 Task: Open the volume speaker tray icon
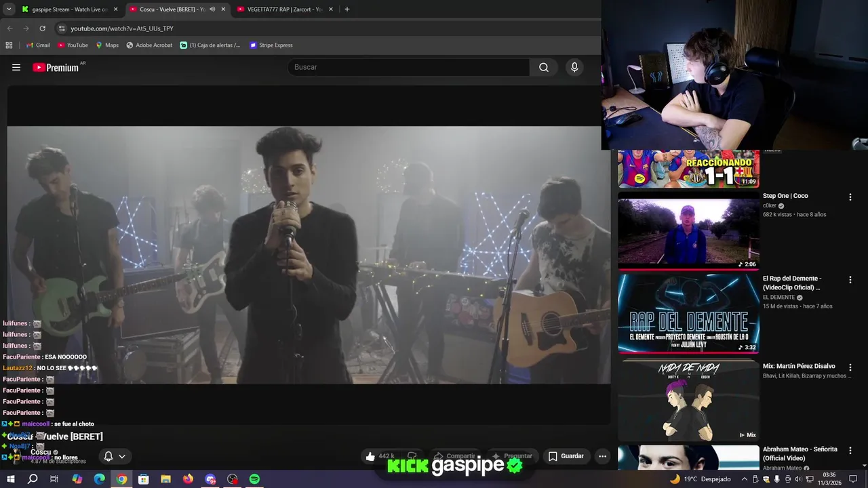pyautogui.click(x=797, y=479)
